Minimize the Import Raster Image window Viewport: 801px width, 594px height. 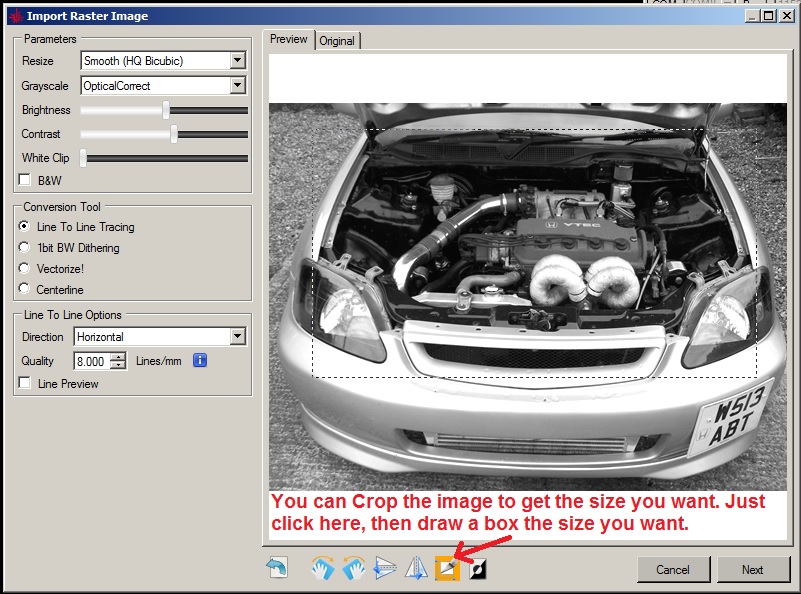pyautogui.click(x=751, y=16)
